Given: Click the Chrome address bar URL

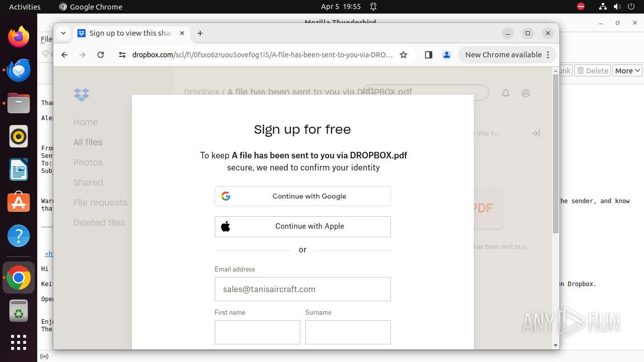Looking at the screenshot, I should point(262,55).
